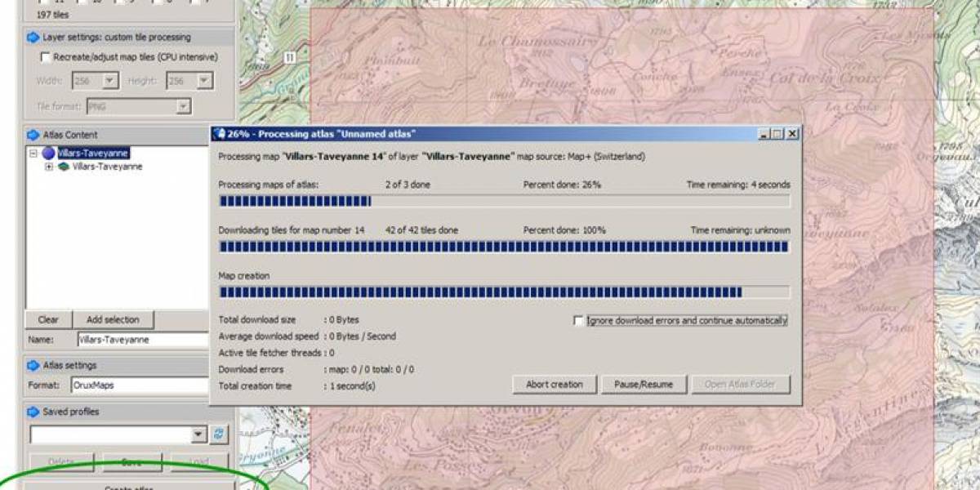Click the processing dialog title bar icon
This screenshot has width=980, height=490.
coord(219,134)
